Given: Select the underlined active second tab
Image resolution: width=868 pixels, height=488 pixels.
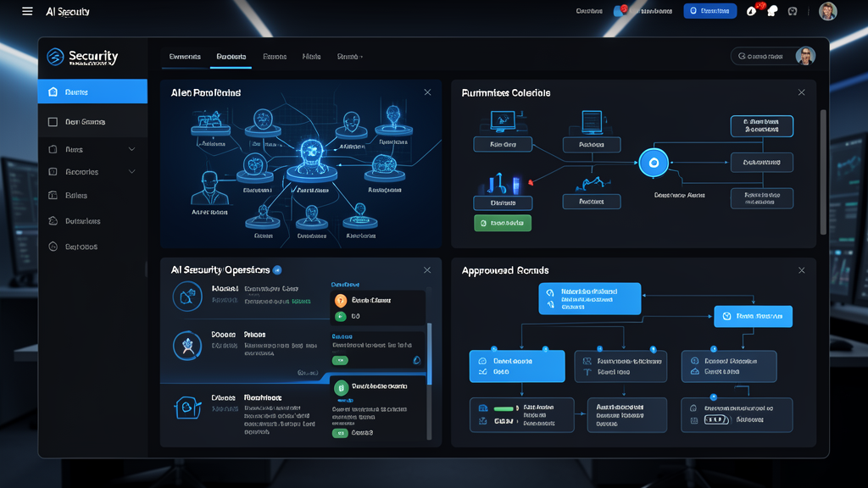Looking at the screenshot, I should point(231,57).
